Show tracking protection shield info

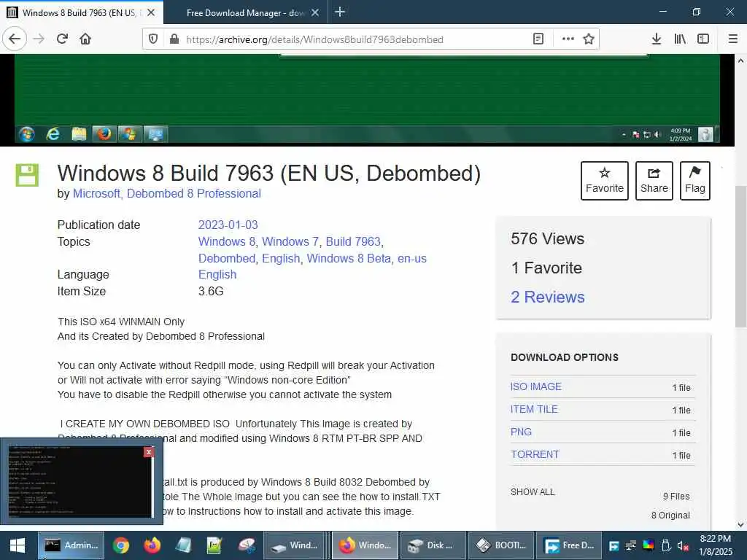153,39
